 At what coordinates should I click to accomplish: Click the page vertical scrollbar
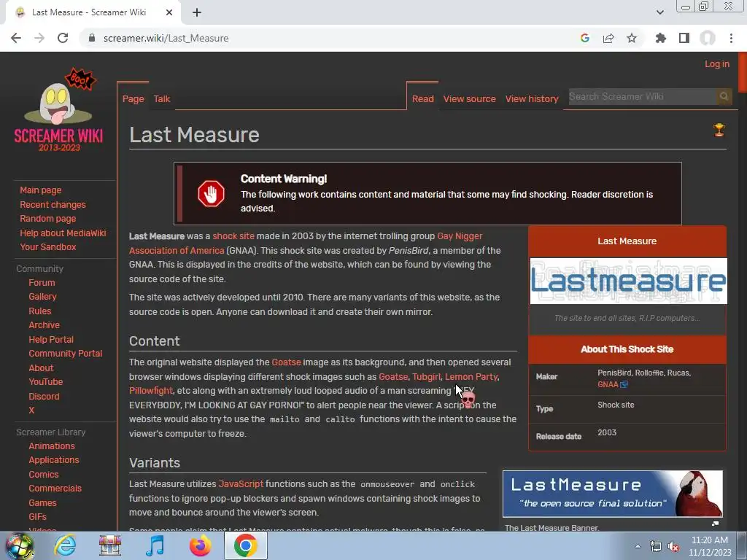742,72
